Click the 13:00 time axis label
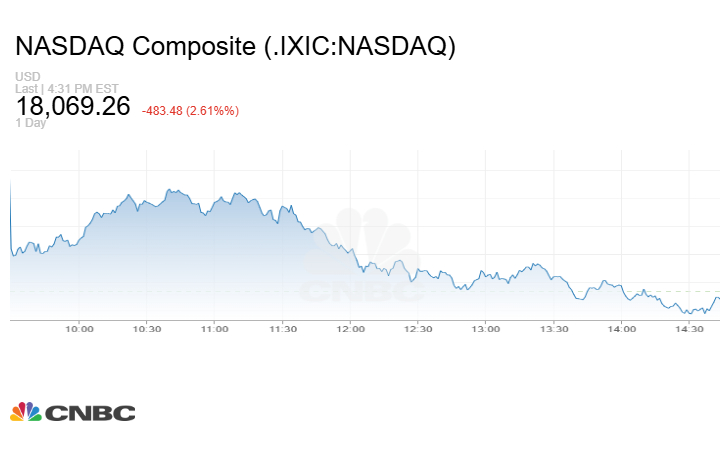The image size is (720, 450). pos(486,329)
